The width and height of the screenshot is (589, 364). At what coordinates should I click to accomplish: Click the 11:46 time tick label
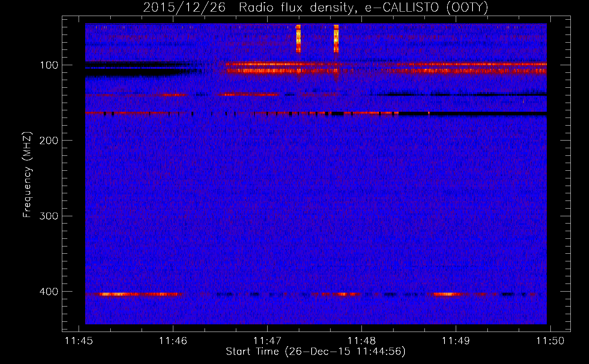coord(173,341)
